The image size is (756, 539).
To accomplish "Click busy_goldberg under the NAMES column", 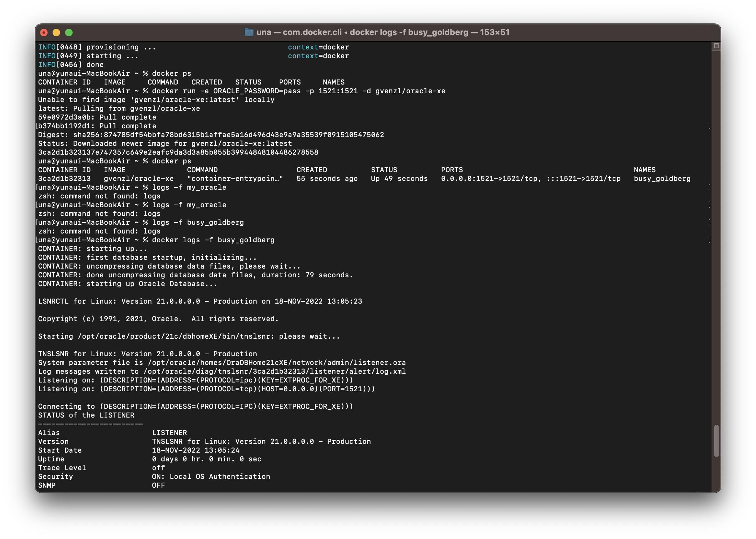I will point(662,178).
